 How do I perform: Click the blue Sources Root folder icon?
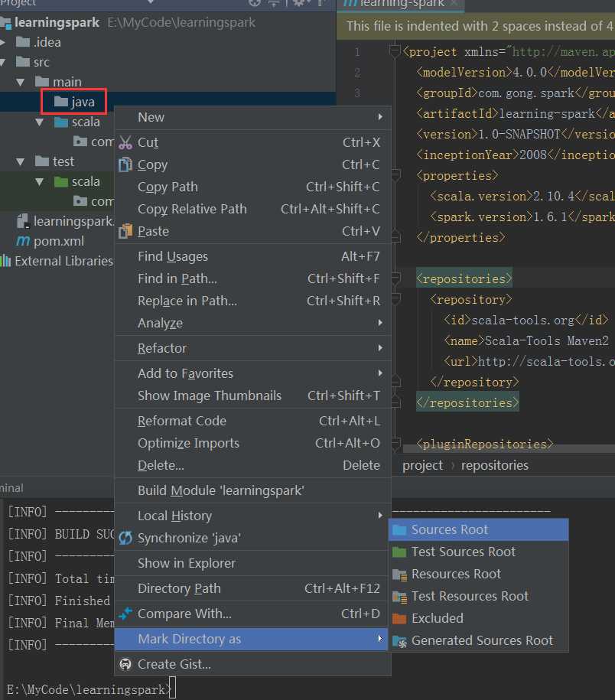[x=399, y=530]
